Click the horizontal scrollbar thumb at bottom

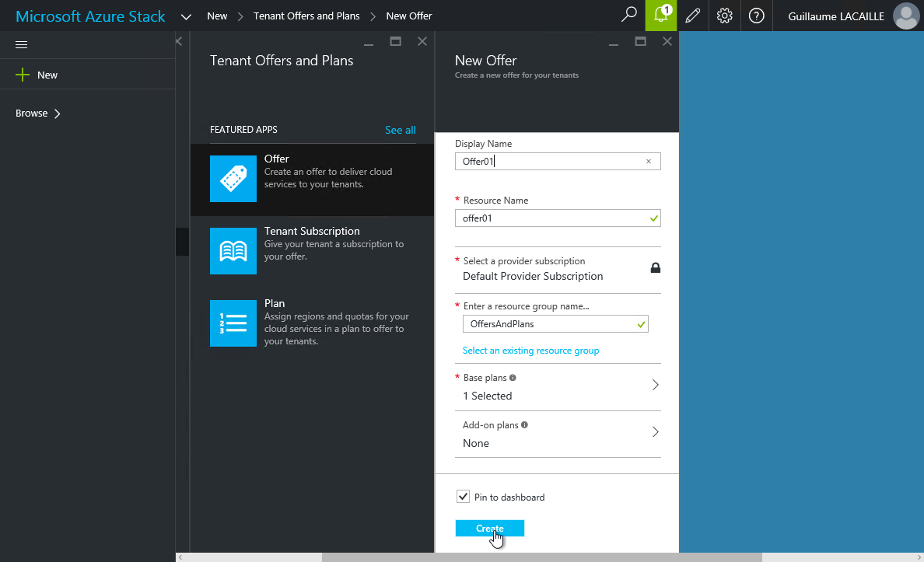click(x=541, y=557)
